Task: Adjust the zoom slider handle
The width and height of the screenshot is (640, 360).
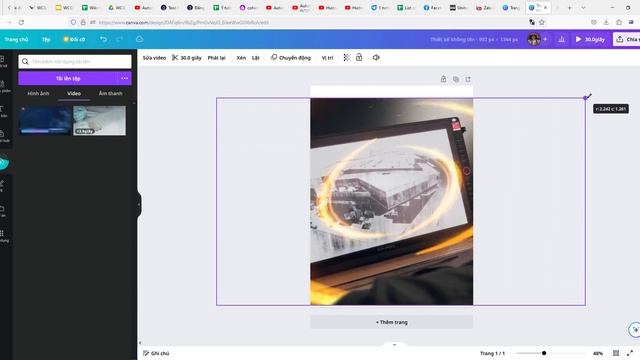Action: click(544, 353)
